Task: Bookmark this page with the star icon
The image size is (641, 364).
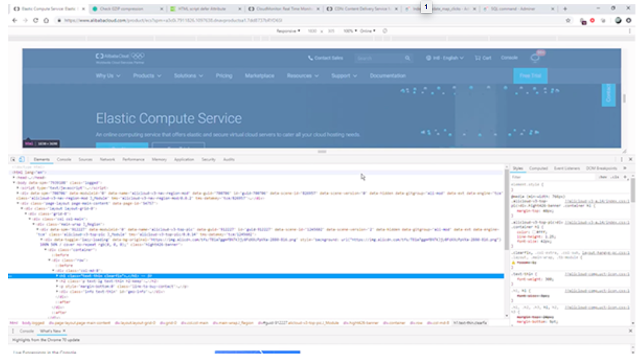Action: 568,20
